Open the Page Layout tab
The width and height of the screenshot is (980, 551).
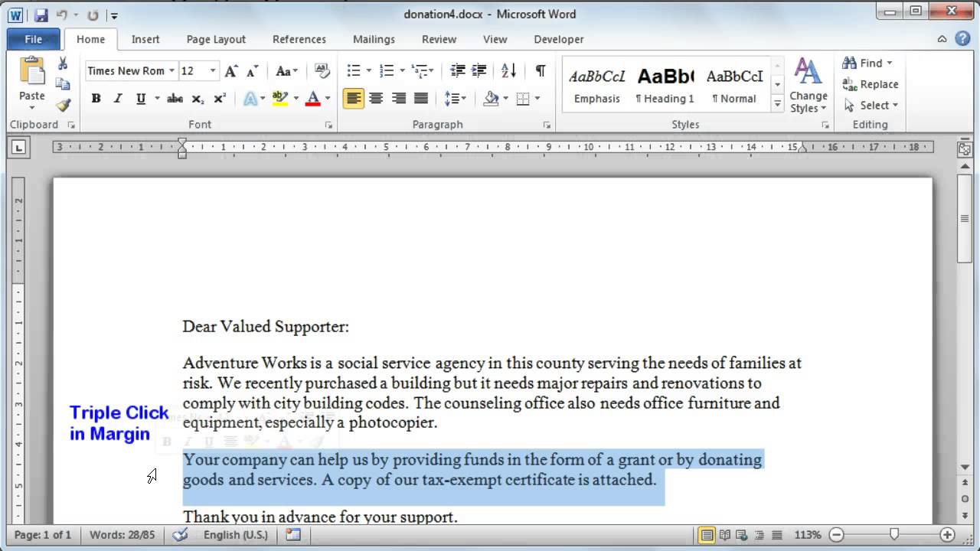click(x=216, y=39)
